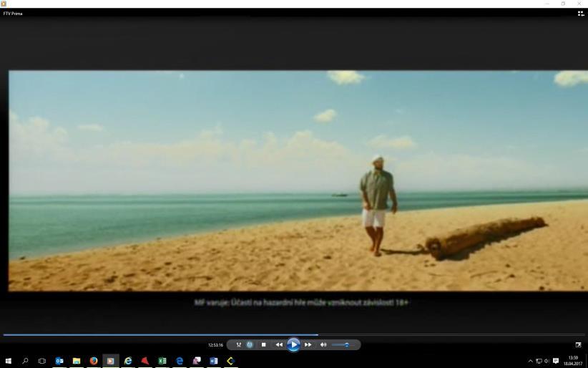Toggle shuffle mode in the player controls
The height and width of the screenshot is (368, 588).
(238, 344)
